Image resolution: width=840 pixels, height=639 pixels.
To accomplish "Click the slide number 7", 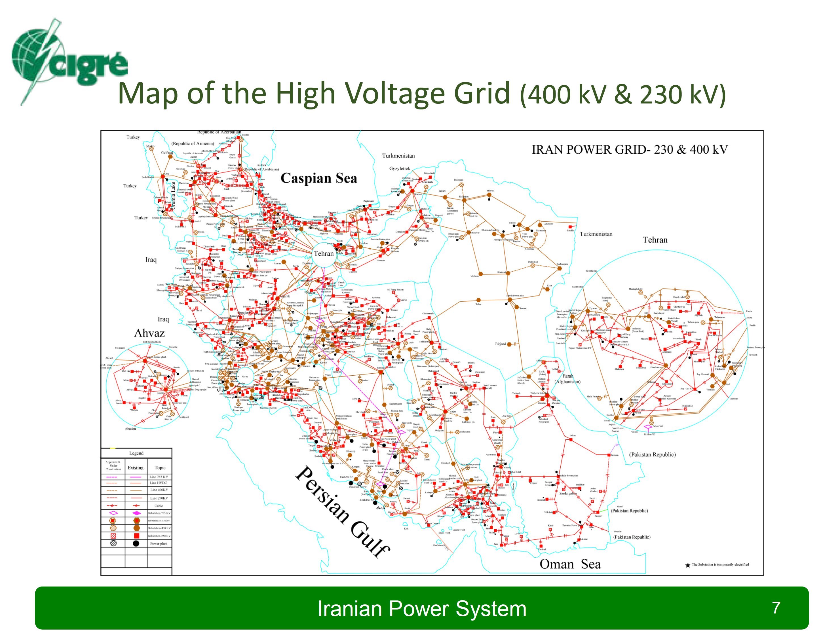I will click(776, 608).
